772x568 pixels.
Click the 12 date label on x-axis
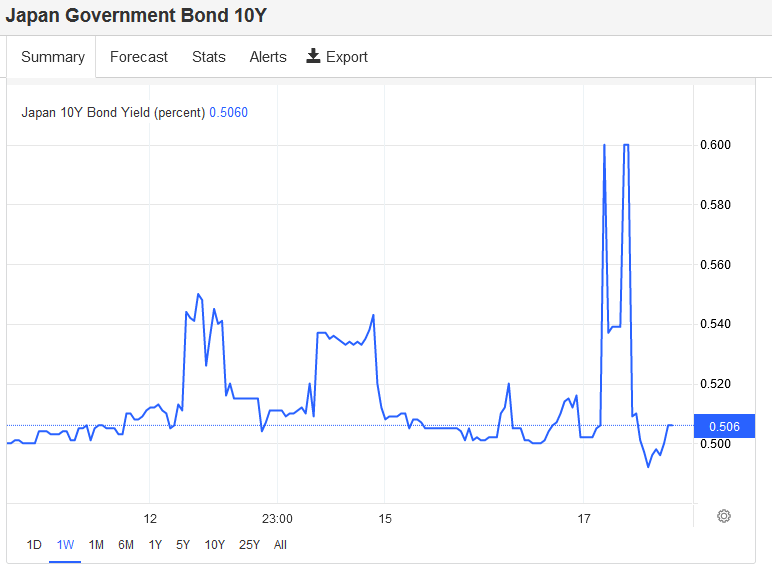click(150, 519)
